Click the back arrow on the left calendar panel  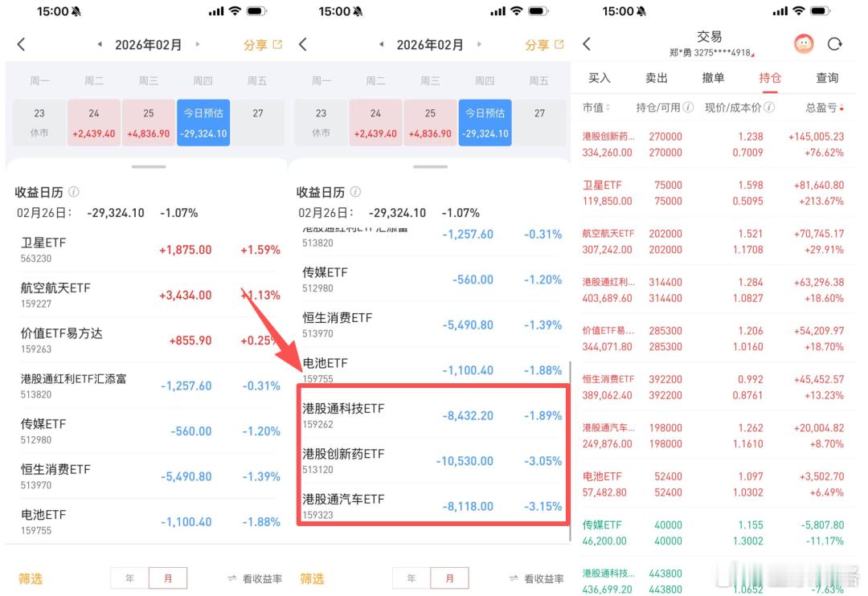20,45
